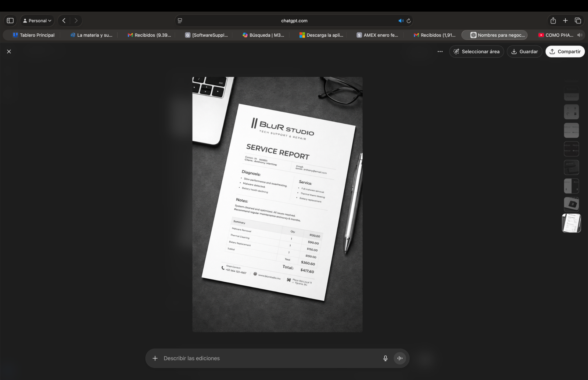Click the Describir las ediciones input field
This screenshot has height=380, width=588.
(257, 358)
